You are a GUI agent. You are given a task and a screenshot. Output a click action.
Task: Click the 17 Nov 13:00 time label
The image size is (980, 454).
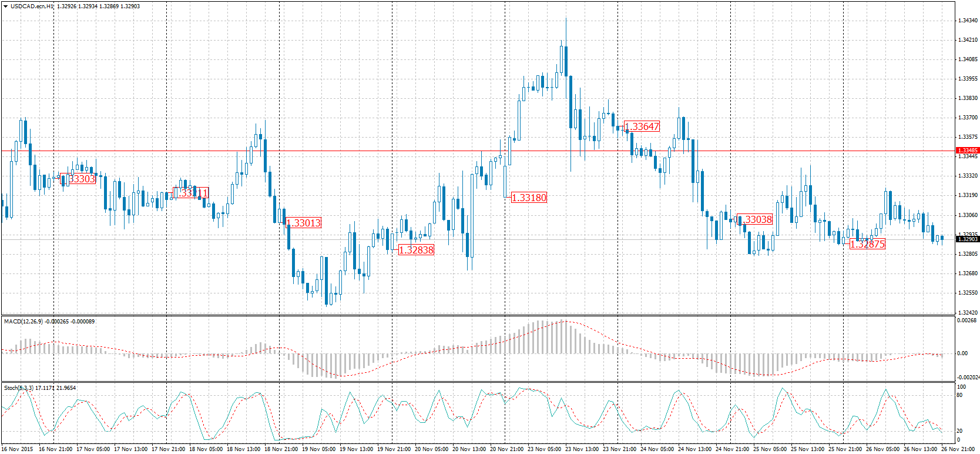pos(130,449)
